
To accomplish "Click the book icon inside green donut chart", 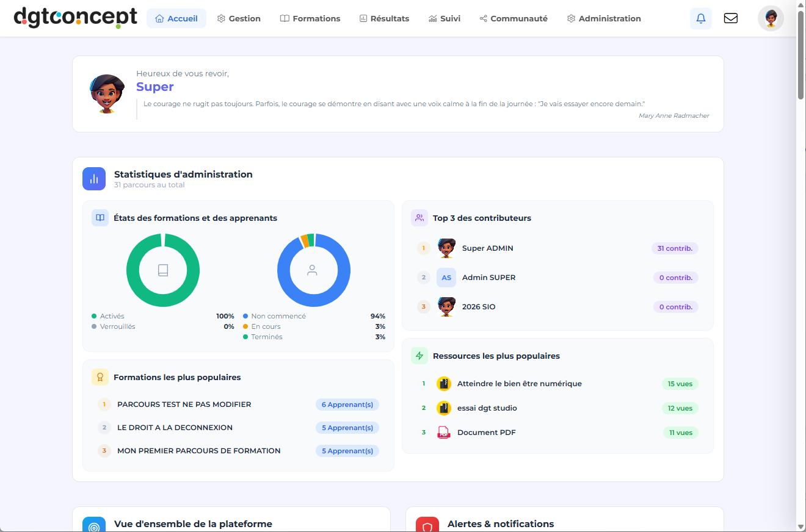I will (x=163, y=270).
